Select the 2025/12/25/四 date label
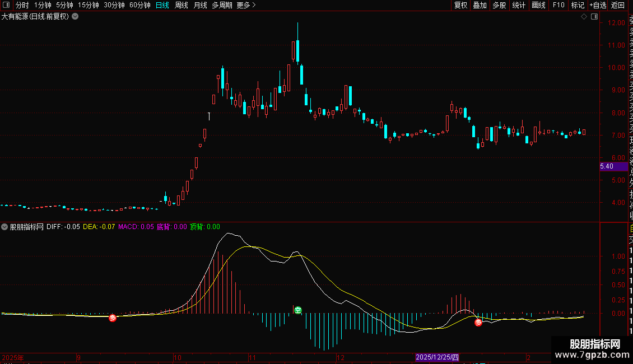 (x=437, y=357)
